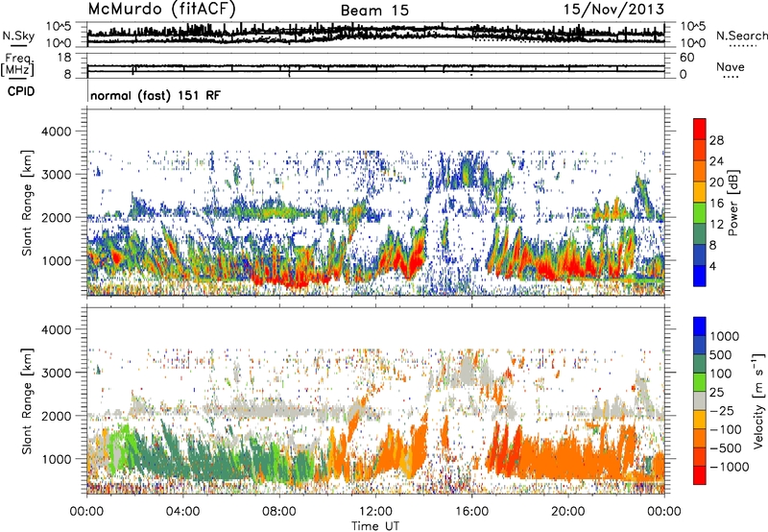The image size is (768, 532).
Task: Click the '18' frequency axis label
Action: click(x=64, y=58)
